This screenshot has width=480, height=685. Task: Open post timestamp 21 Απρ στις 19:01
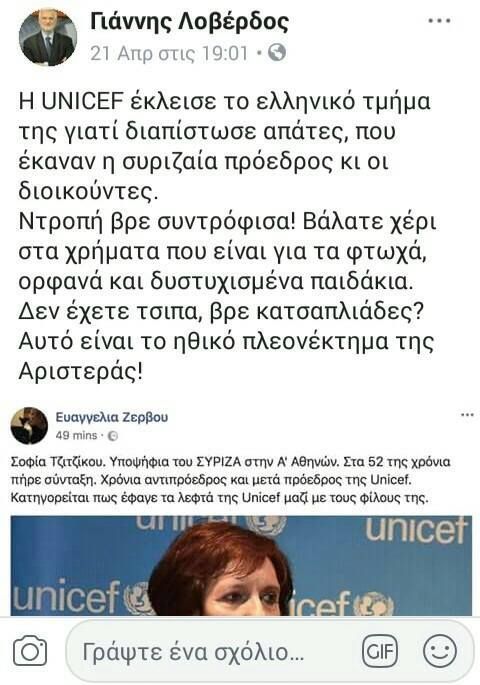click(169, 53)
